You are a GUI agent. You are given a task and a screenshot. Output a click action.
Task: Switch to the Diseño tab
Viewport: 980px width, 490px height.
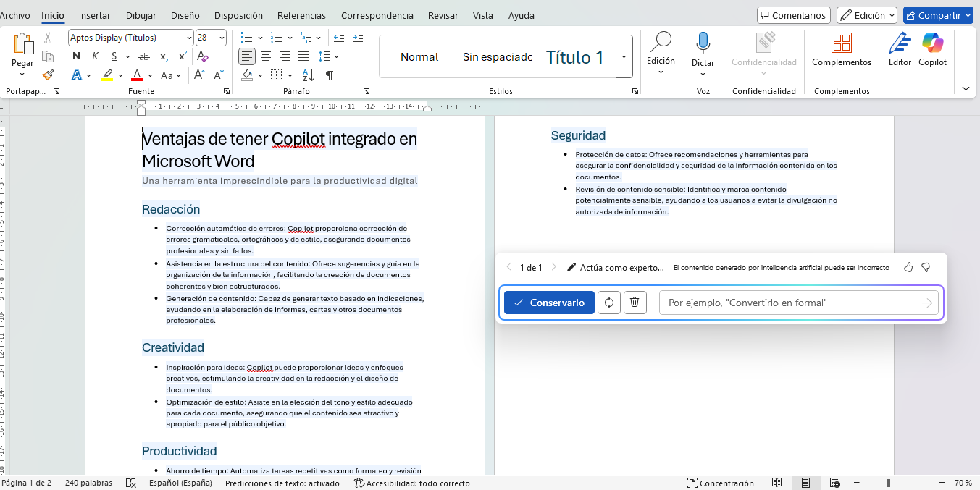(185, 15)
